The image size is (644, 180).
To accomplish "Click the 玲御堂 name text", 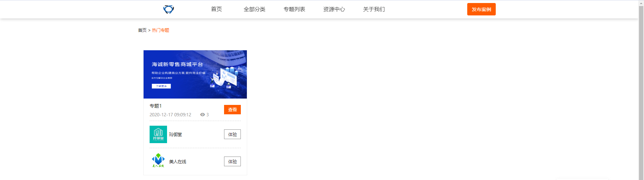I will coord(175,134).
